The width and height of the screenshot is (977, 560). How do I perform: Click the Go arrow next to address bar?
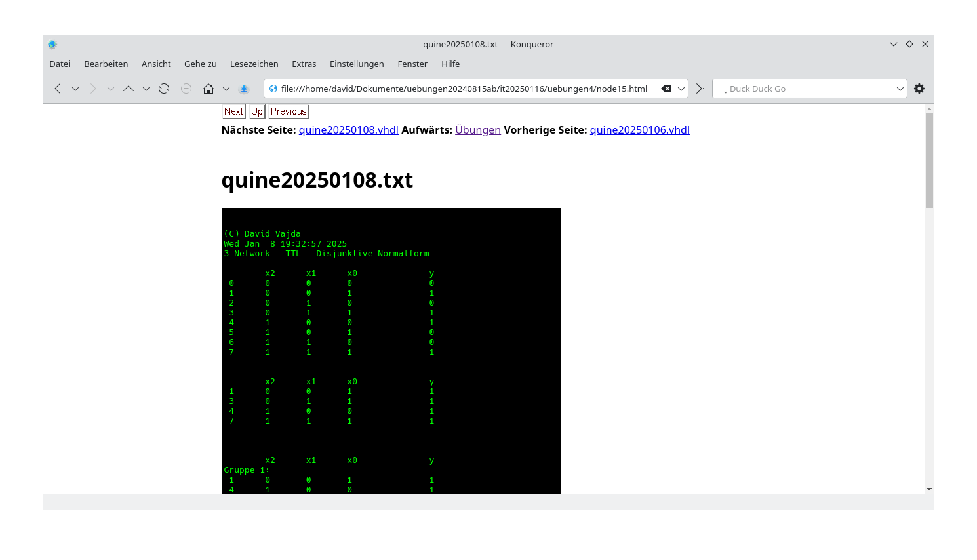[x=699, y=89]
